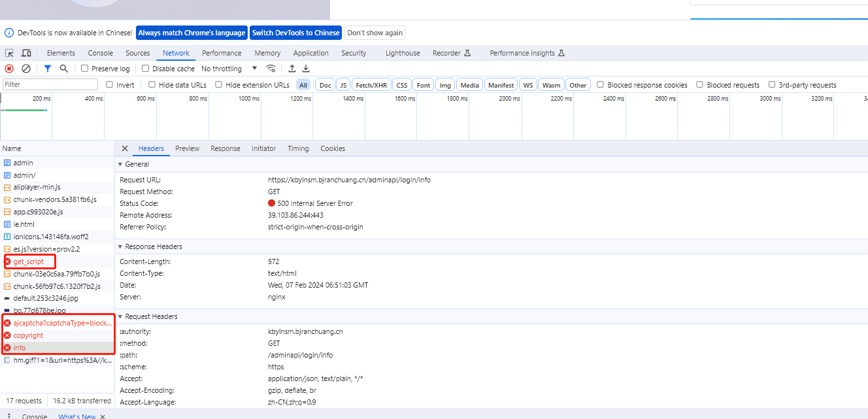868x419 pixels.
Task: Click the document icon beside admin/
Action: coord(7,175)
